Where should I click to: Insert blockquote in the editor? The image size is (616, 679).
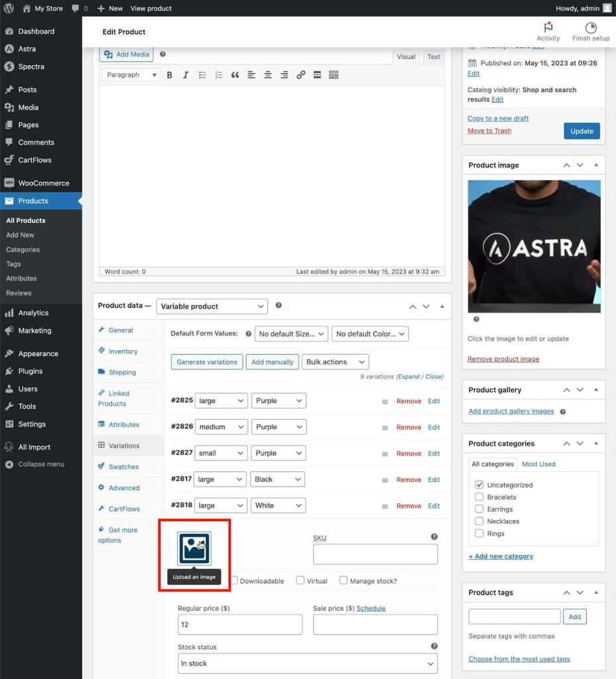coord(235,75)
